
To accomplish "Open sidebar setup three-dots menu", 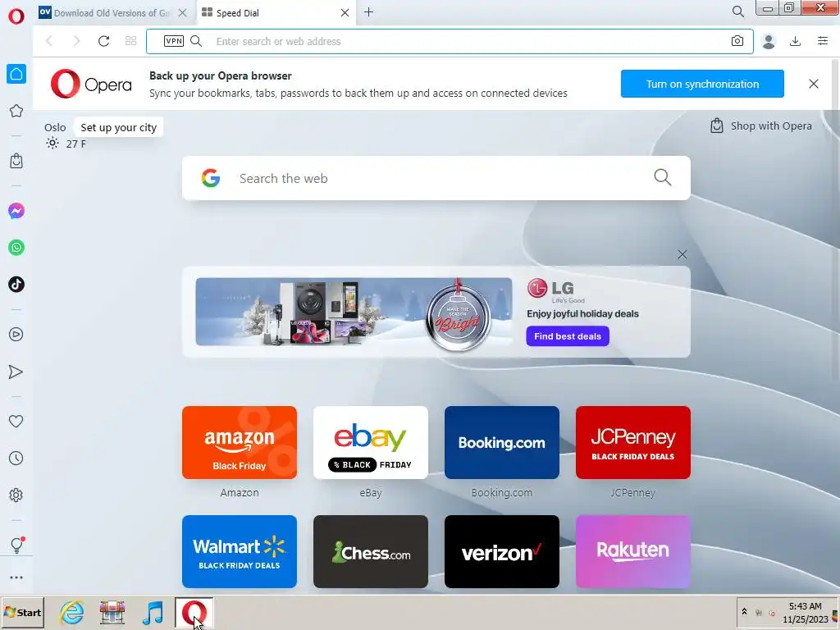I will click(16, 577).
